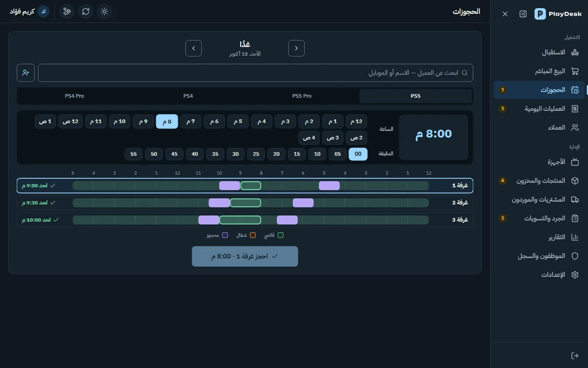Click لحد 10:00 م availability label
The width and height of the screenshot is (588, 368).
click(x=40, y=220)
